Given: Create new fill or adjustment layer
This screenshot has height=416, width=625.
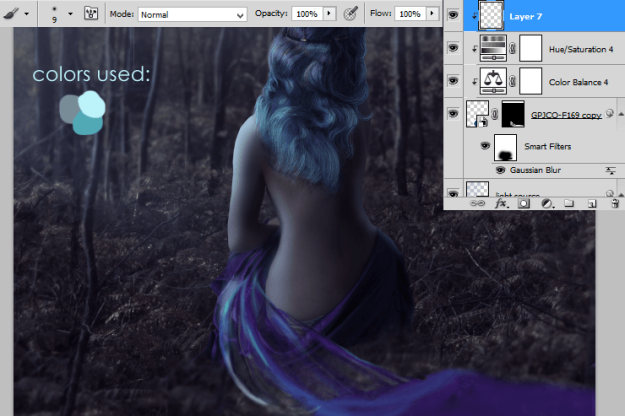Looking at the screenshot, I should [547, 204].
